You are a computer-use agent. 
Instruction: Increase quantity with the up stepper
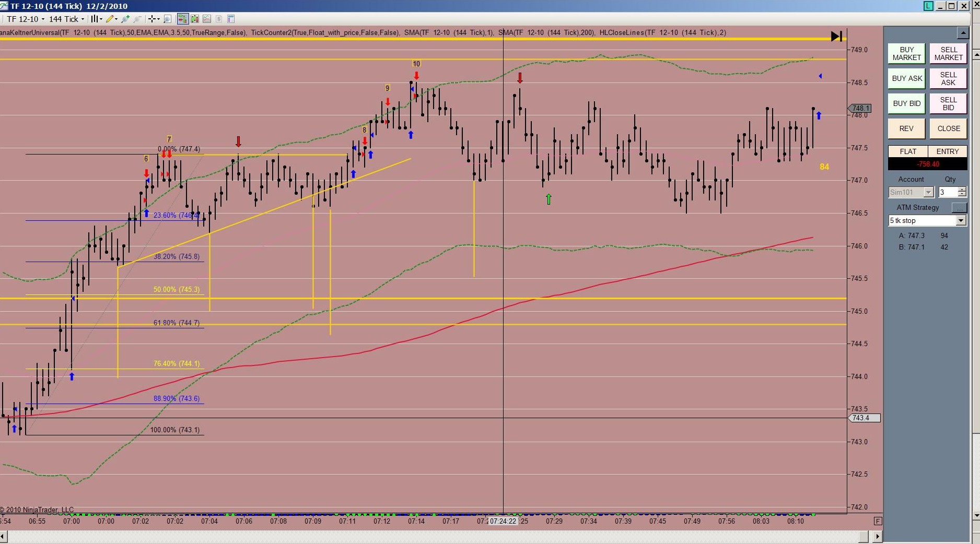pyautogui.click(x=962, y=190)
